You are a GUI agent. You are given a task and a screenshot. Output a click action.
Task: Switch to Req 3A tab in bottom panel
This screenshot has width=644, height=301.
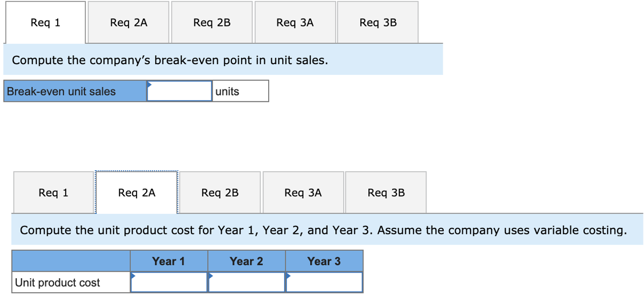tap(303, 192)
